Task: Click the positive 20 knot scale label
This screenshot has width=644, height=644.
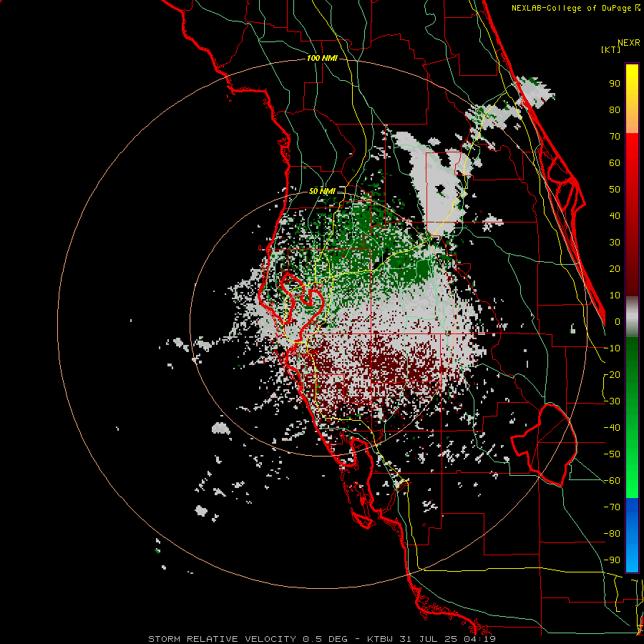Action: point(615,268)
